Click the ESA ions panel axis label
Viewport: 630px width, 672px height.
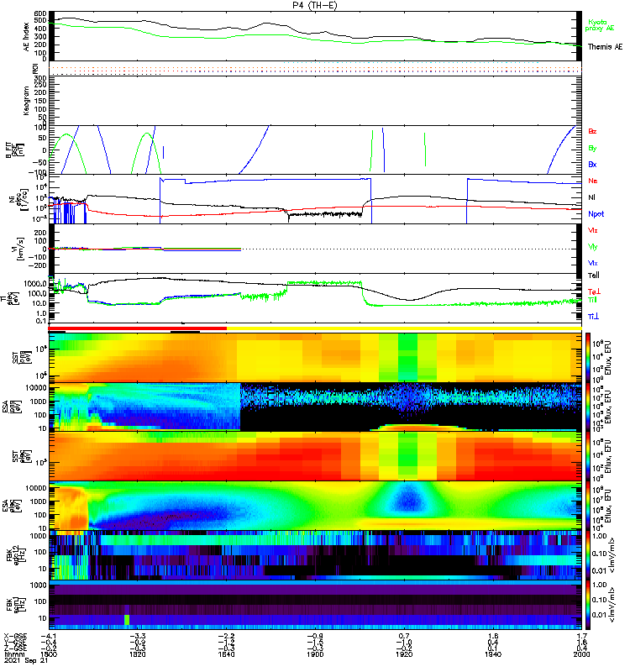(x=12, y=407)
